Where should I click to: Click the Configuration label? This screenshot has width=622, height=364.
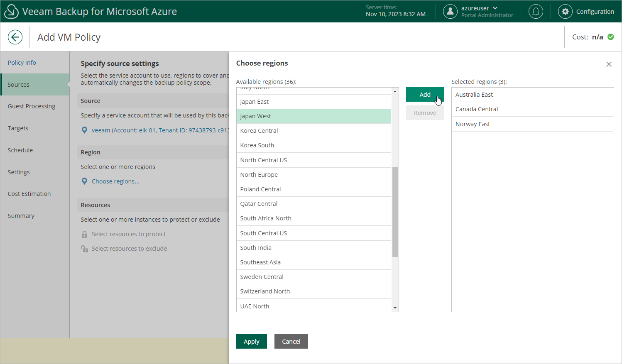coord(595,12)
